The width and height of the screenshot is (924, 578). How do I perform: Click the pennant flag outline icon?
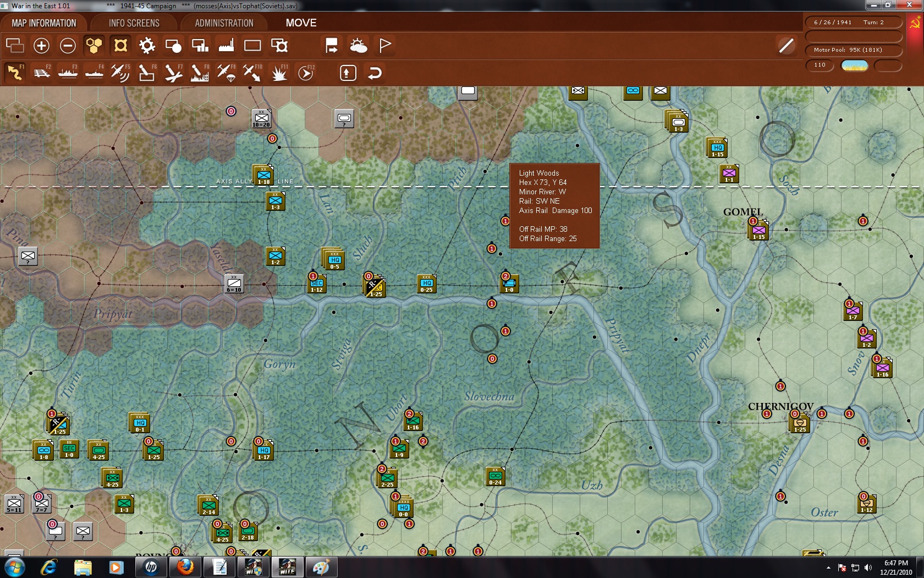point(385,45)
